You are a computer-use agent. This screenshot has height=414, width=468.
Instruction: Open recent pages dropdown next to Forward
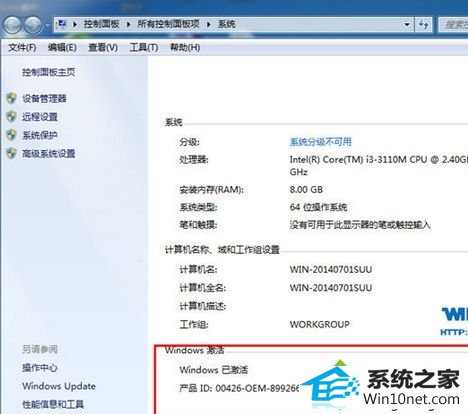click(47, 25)
